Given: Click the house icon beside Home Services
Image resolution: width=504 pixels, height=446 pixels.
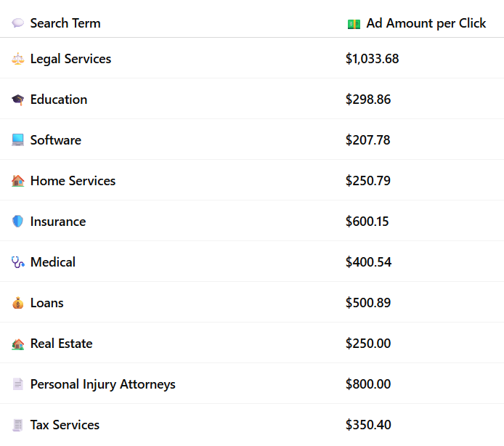Looking at the screenshot, I should point(17,181).
